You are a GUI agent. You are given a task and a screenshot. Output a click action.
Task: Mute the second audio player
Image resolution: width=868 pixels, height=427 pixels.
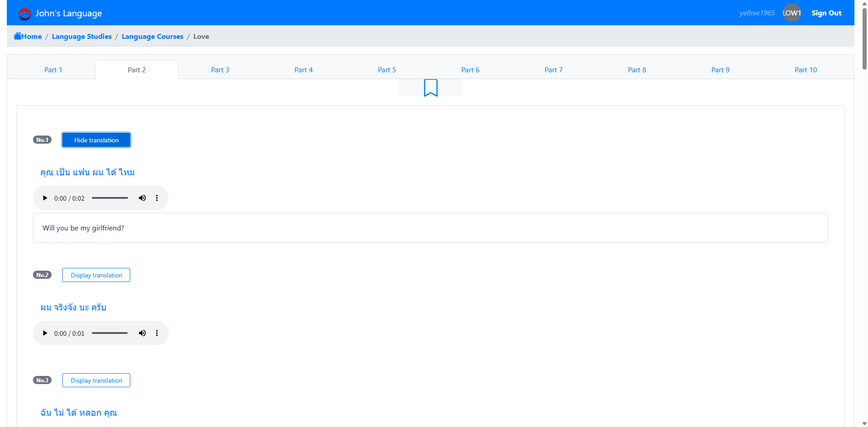[142, 333]
